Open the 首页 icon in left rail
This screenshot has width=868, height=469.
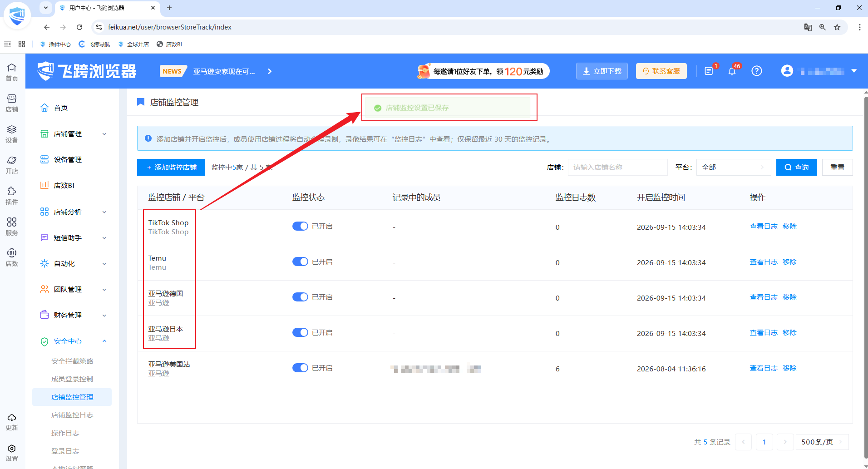pos(12,72)
